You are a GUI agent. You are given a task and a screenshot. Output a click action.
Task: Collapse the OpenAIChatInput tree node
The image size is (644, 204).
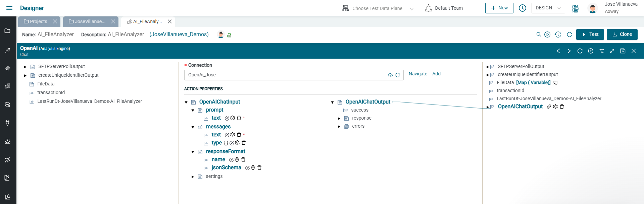click(186, 102)
